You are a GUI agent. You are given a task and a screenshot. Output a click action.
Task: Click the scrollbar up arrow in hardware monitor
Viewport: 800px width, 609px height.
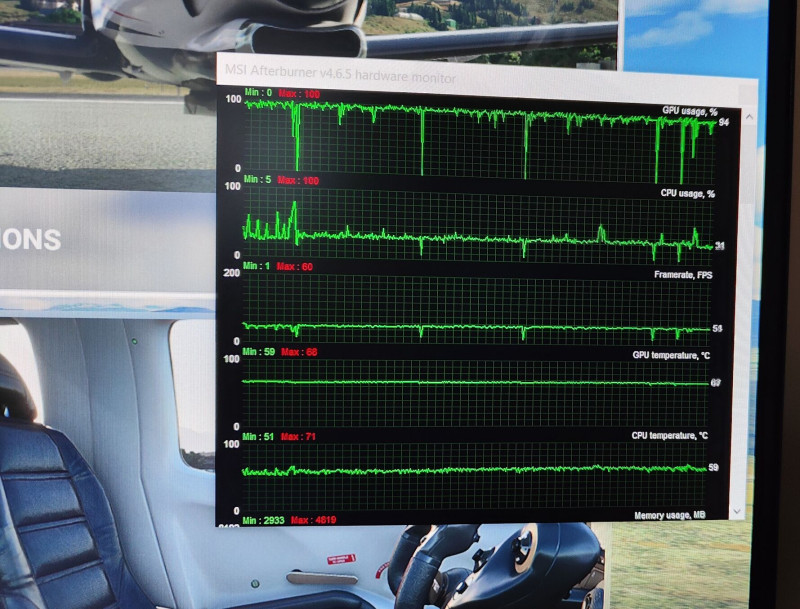coord(749,117)
